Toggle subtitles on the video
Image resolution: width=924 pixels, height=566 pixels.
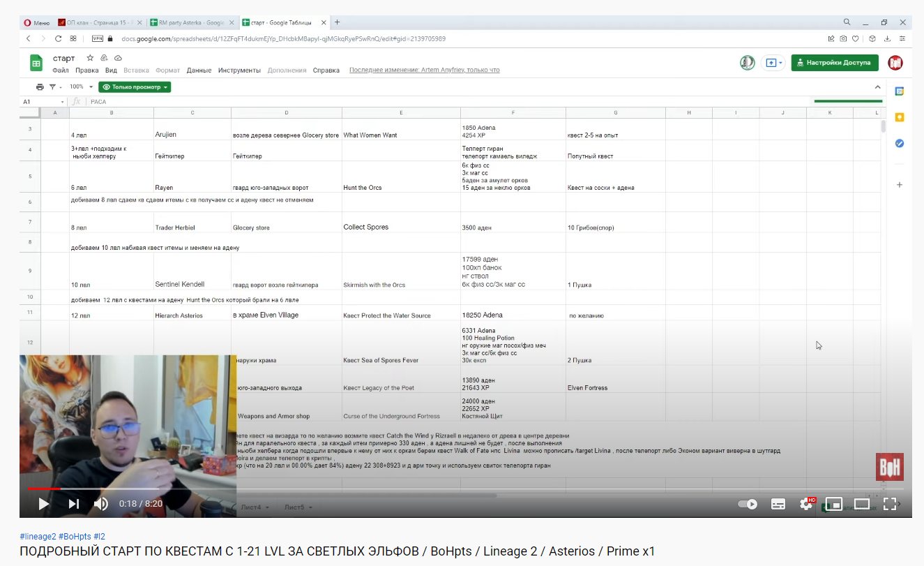[779, 503]
